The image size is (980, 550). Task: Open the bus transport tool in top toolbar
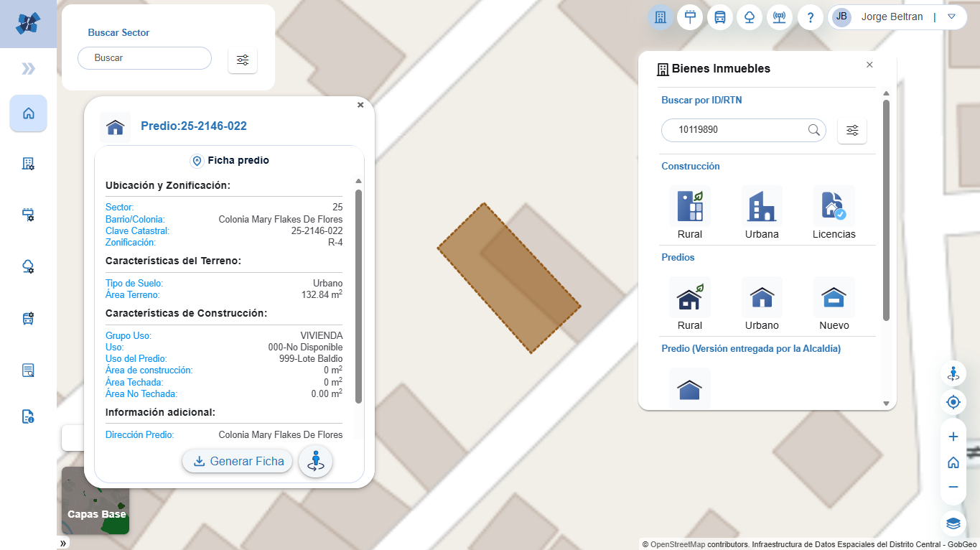click(719, 17)
